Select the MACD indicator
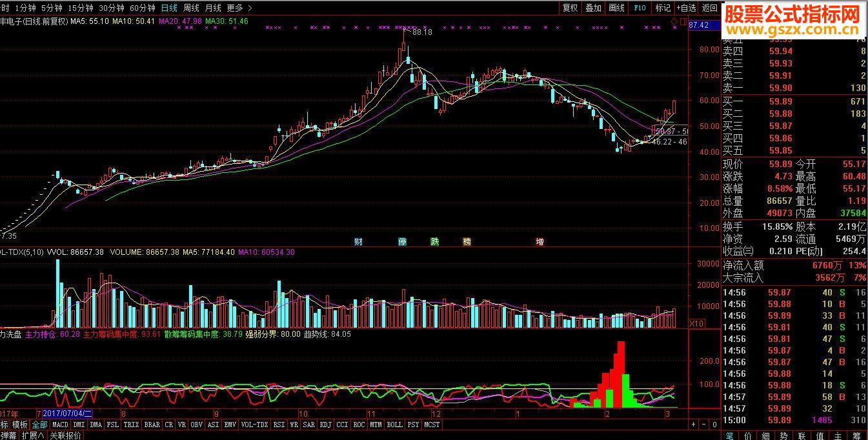 (x=61, y=425)
